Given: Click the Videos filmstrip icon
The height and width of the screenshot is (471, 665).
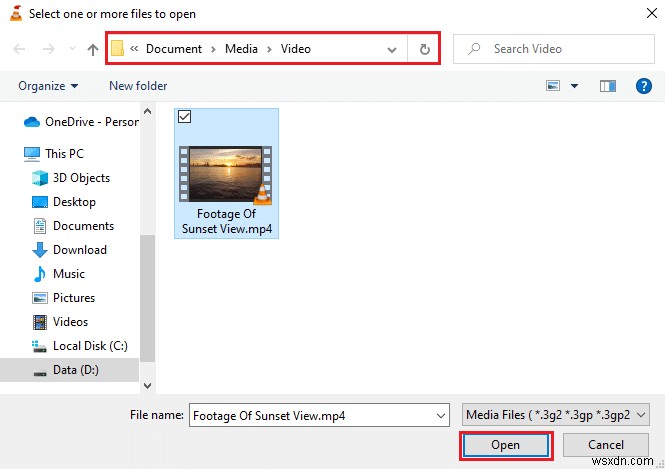Looking at the screenshot, I should 40,322.
